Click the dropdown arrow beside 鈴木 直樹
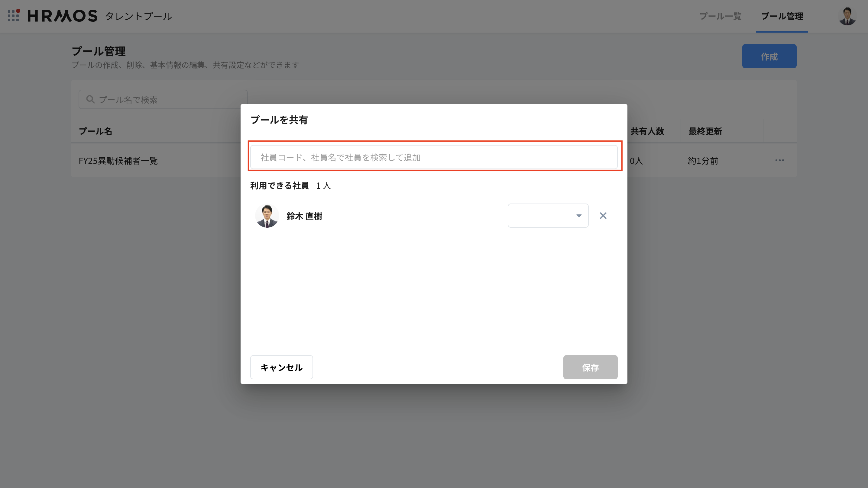This screenshot has height=488, width=868. click(578, 216)
